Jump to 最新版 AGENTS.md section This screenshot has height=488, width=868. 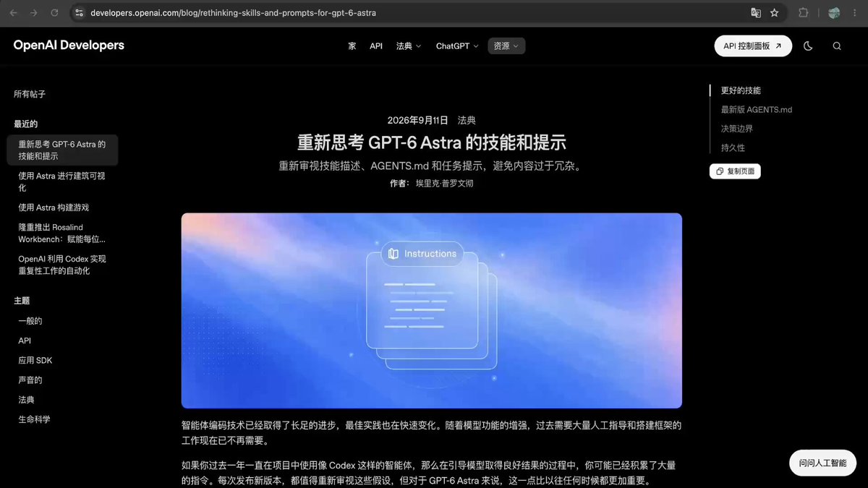(757, 109)
